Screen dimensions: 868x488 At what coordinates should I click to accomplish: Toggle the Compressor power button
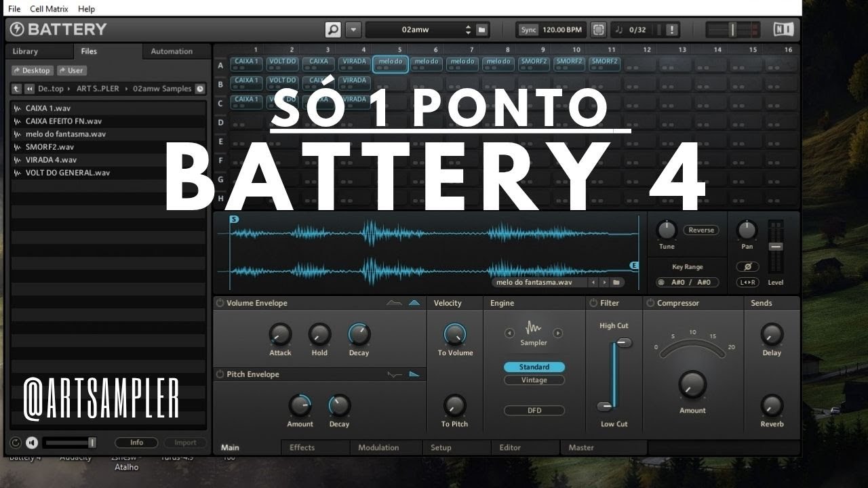pos(650,303)
